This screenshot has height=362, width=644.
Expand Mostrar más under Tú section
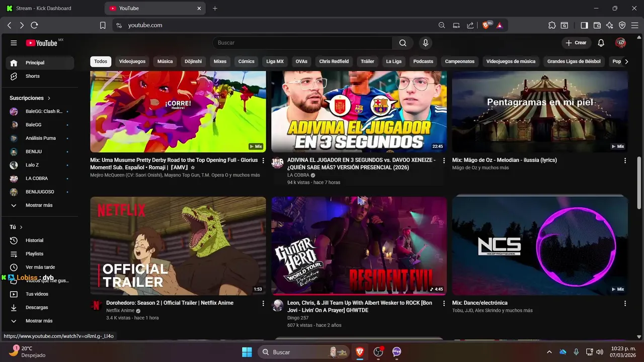pyautogui.click(x=40, y=321)
